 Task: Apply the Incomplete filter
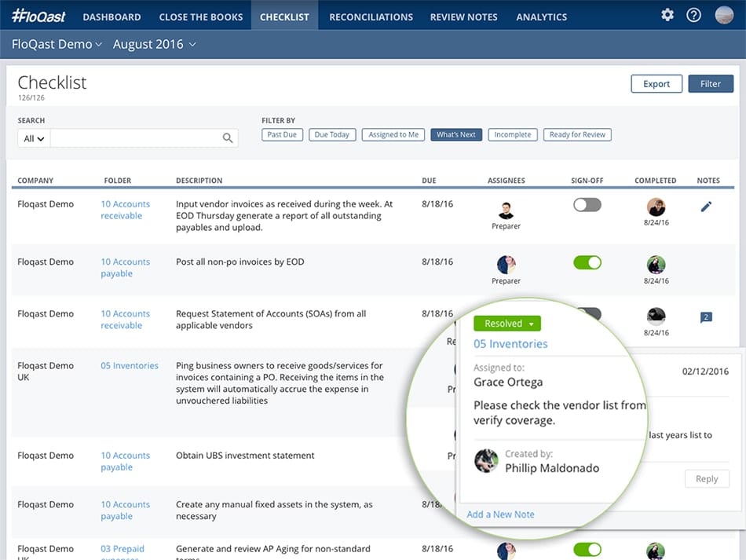[513, 134]
